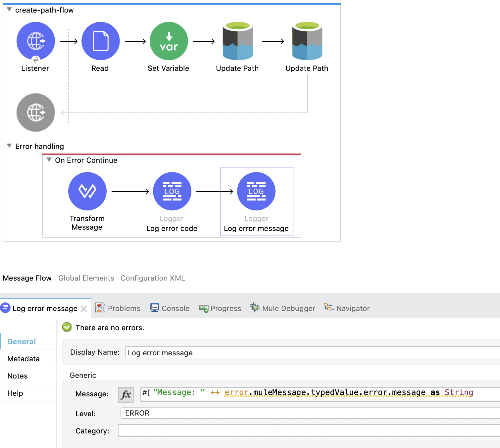This screenshot has width=500, height=448.
Task: Collapse the Error handling section
Action: pyautogui.click(x=9, y=146)
